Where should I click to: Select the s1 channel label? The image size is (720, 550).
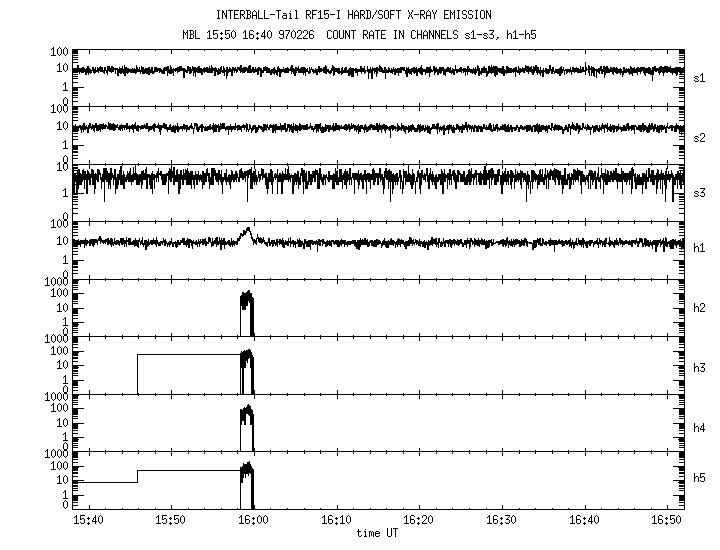click(700, 77)
